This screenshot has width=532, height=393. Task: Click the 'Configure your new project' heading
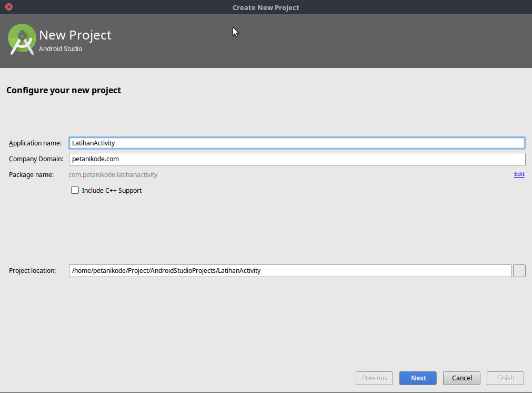[x=63, y=90]
